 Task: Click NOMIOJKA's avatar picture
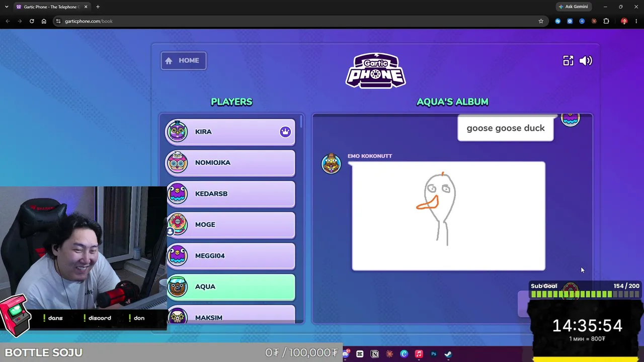pyautogui.click(x=177, y=162)
